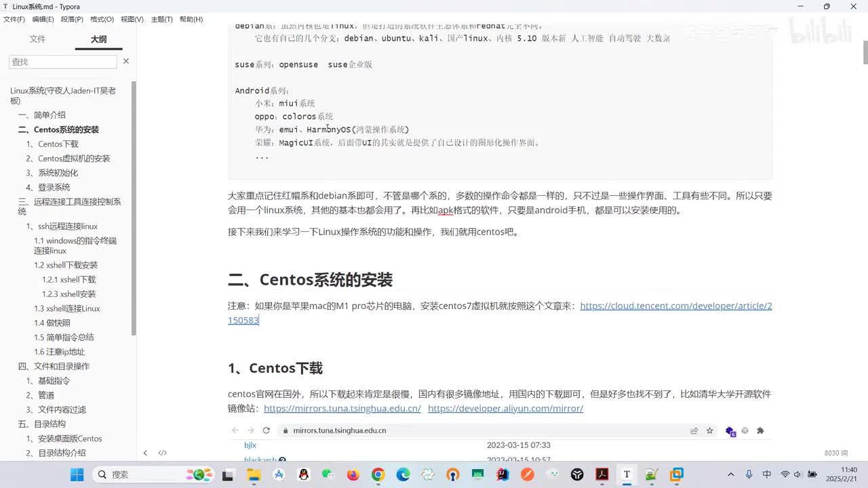This screenshot has height=488, width=868.
Task: Open the 帮助(H) menu
Action: [191, 19]
